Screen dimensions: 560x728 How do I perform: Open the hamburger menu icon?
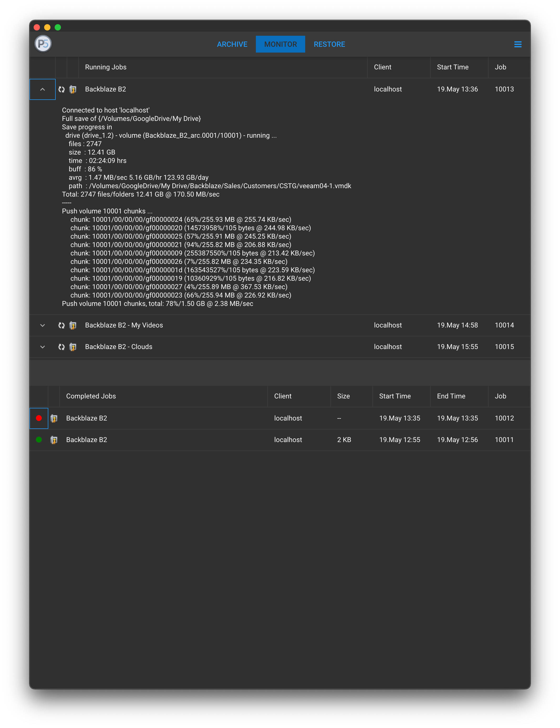coord(518,44)
